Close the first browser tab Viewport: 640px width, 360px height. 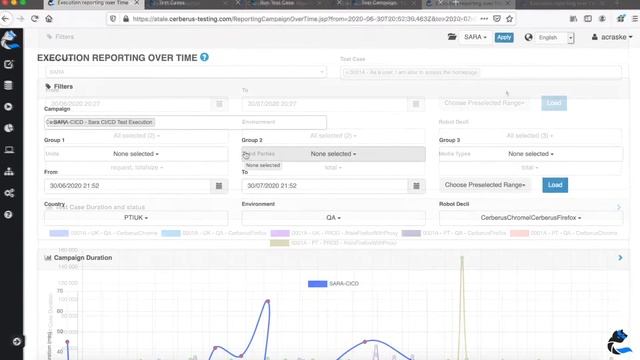pos(137,3)
